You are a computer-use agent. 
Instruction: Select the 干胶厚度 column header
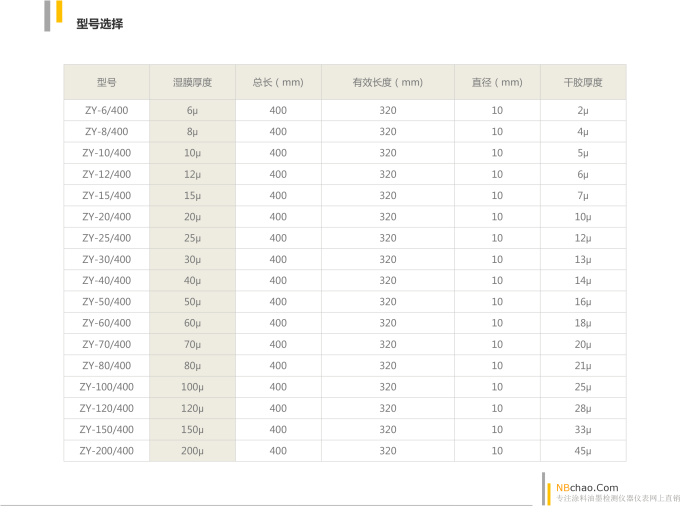click(583, 82)
